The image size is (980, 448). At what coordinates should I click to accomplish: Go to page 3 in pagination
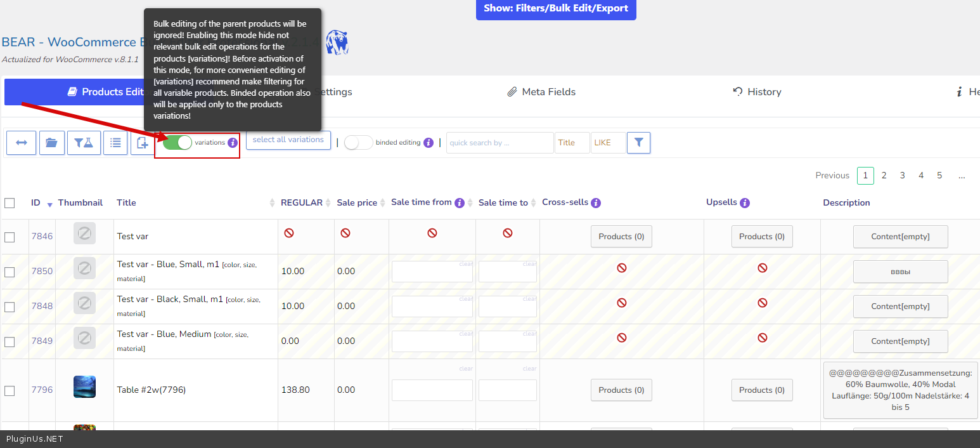click(902, 176)
